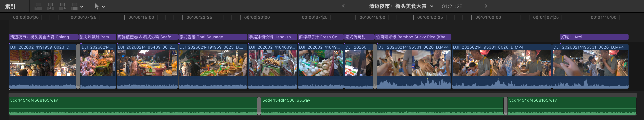Screen dimensions: 644x120
Task: Open the edit mode options chevron
Action: pyautogui.click(x=82, y=7)
